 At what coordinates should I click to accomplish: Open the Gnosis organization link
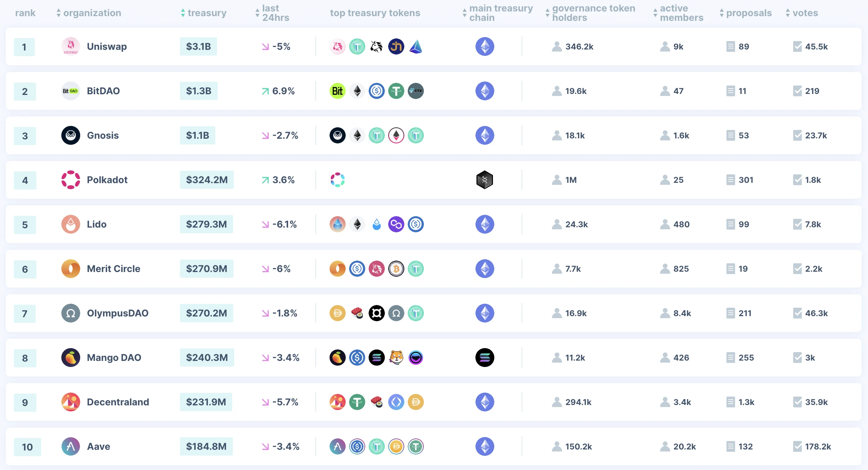(x=103, y=135)
